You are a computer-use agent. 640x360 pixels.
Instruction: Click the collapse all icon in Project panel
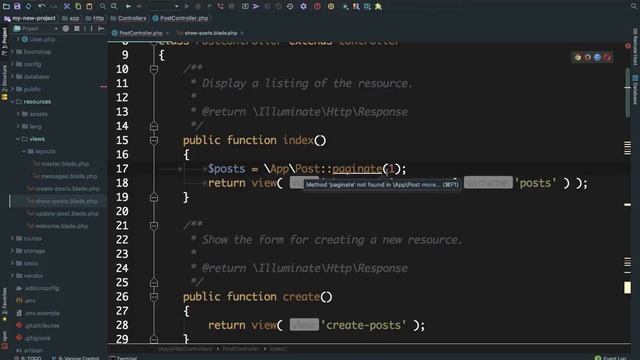77,29
